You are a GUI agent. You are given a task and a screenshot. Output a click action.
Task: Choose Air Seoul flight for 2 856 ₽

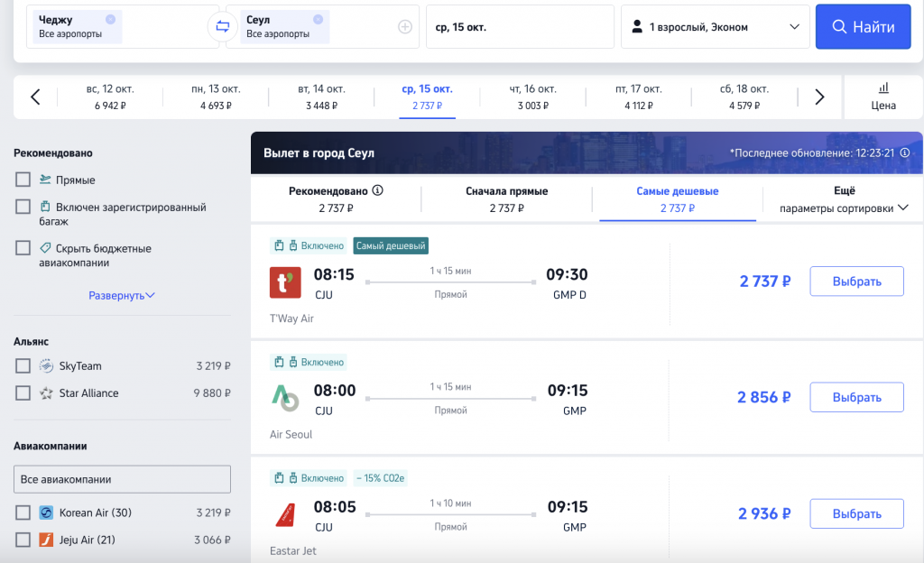pyautogui.click(x=857, y=397)
